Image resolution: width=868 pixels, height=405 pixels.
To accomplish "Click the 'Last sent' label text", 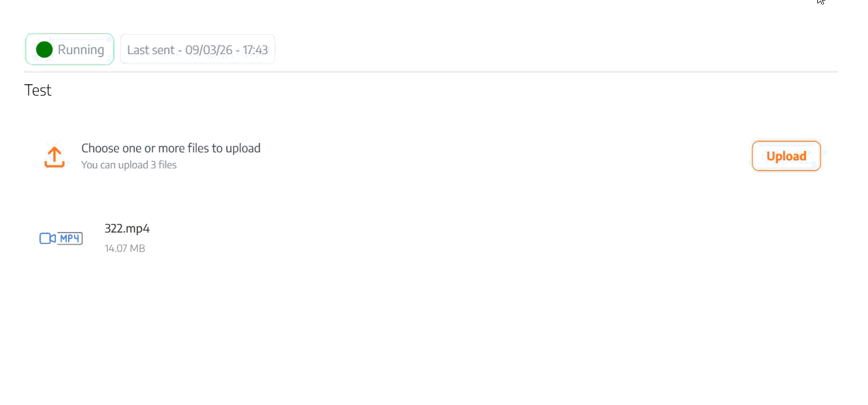I will coord(151,50).
